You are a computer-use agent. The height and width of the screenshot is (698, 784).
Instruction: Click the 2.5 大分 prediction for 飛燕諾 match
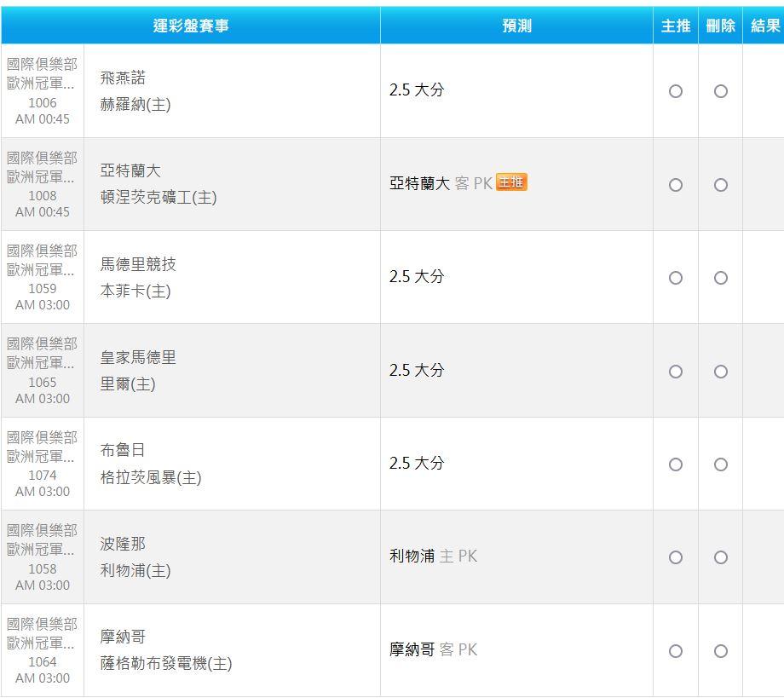point(417,90)
